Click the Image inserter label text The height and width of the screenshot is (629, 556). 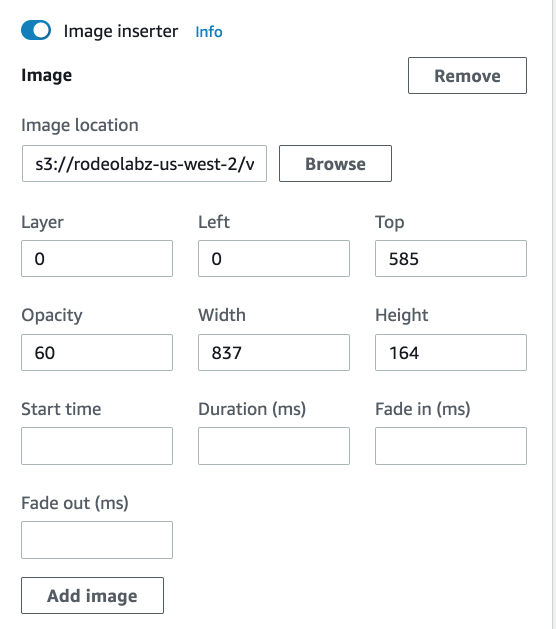click(x=121, y=31)
